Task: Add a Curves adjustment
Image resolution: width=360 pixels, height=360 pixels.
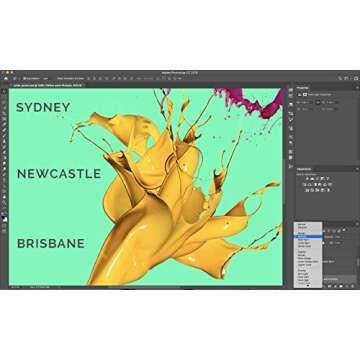Action: [318, 178]
